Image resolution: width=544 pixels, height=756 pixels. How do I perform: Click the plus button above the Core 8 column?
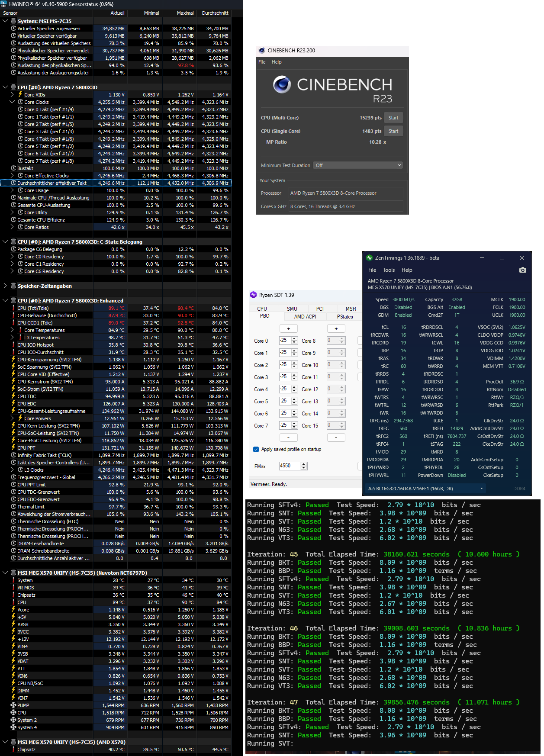tap(336, 328)
